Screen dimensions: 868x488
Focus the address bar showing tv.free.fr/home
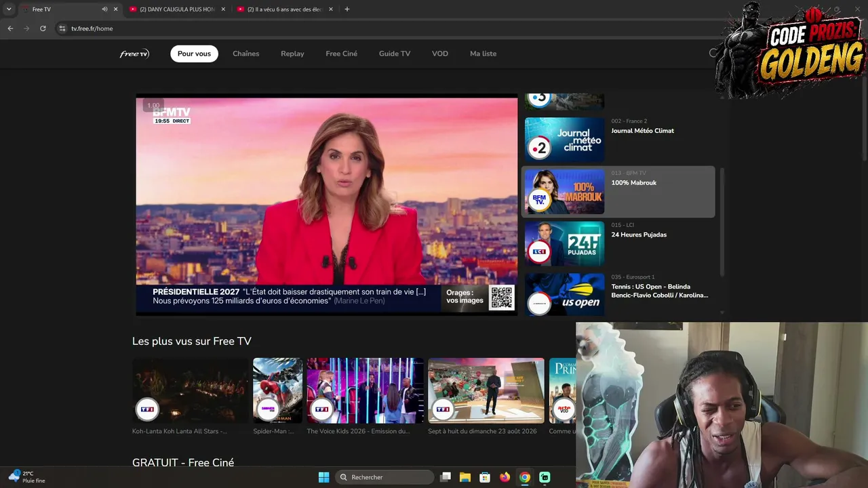point(380,28)
